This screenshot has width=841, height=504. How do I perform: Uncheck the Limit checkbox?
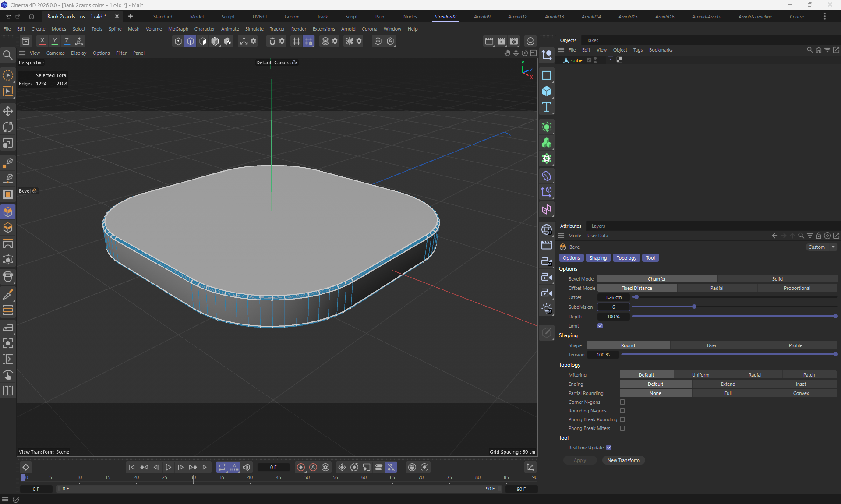tap(600, 326)
